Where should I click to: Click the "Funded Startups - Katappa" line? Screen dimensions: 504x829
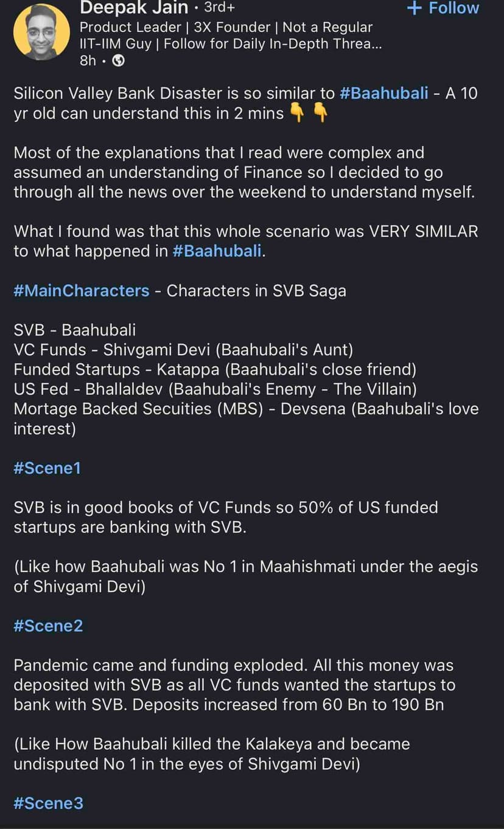[x=215, y=369]
